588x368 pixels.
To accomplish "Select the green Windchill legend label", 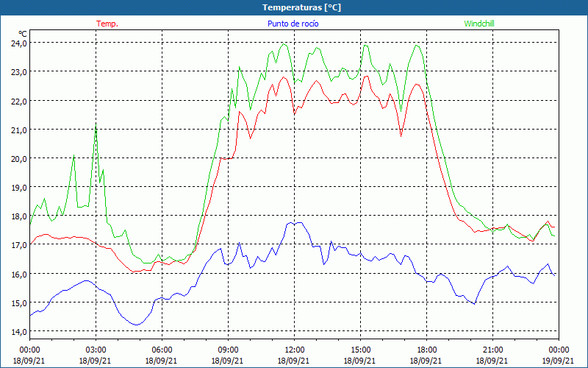I will tap(479, 24).
